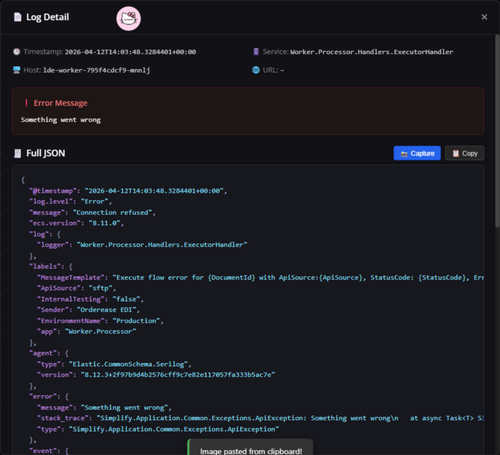Click the EnvironmentName "Production" value
Viewport: 500px width, 455px height.
click(x=136, y=321)
